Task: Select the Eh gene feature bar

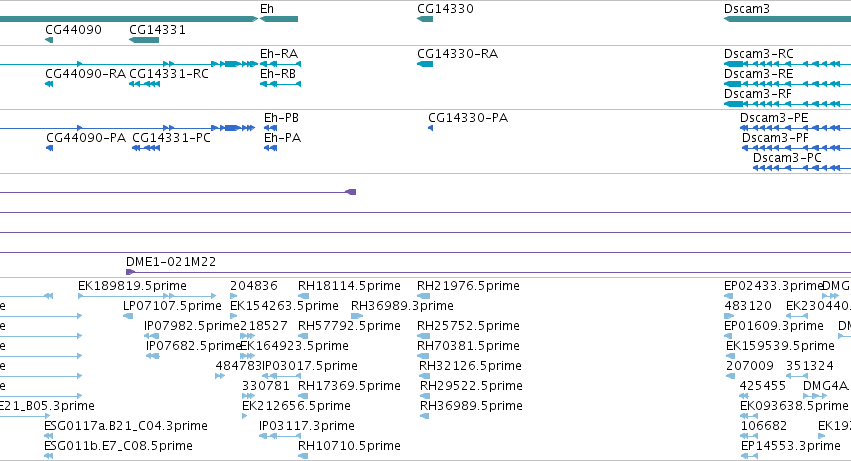Action: click(279, 19)
